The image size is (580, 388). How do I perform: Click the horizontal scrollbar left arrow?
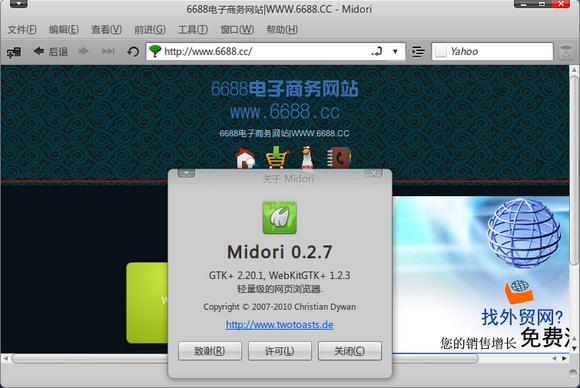[x=5, y=358]
